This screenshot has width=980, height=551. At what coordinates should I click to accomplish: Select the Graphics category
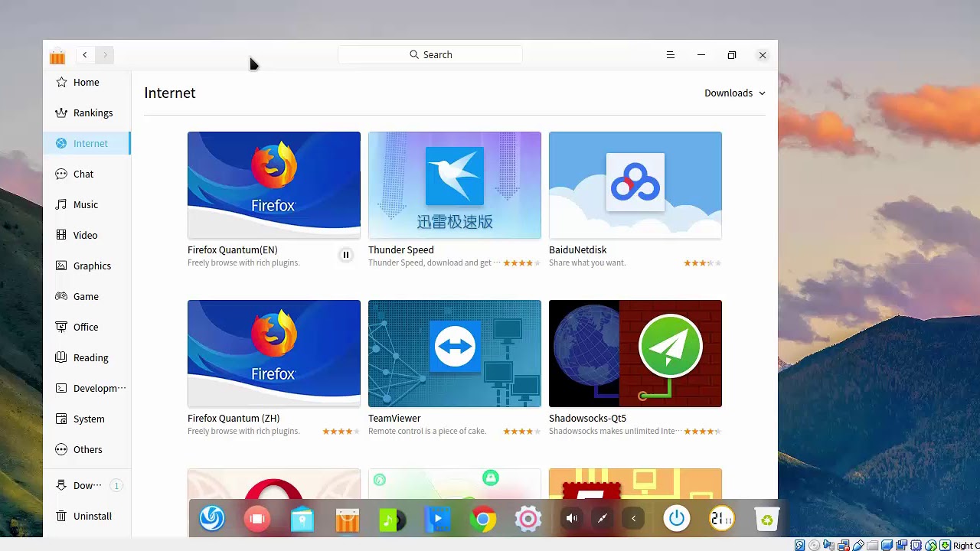[87, 266]
